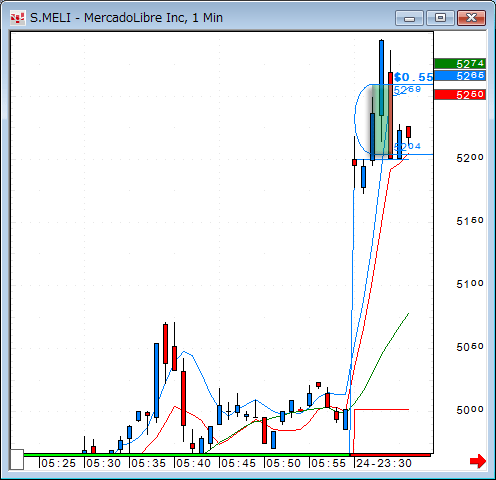Minimize the S.MELI chart window
The height and width of the screenshot is (480, 496).
409,18
